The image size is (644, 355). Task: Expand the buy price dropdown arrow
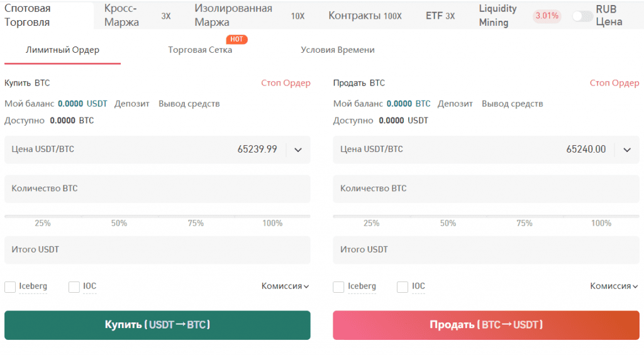pyautogui.click(x=298, y=150)
